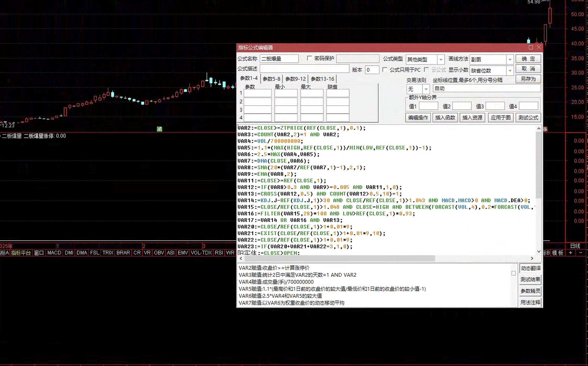Click the plus zoom icon beside 日线
Viewport: 588px width, 366px height.
pyautogui.click(x=570, y=252)
